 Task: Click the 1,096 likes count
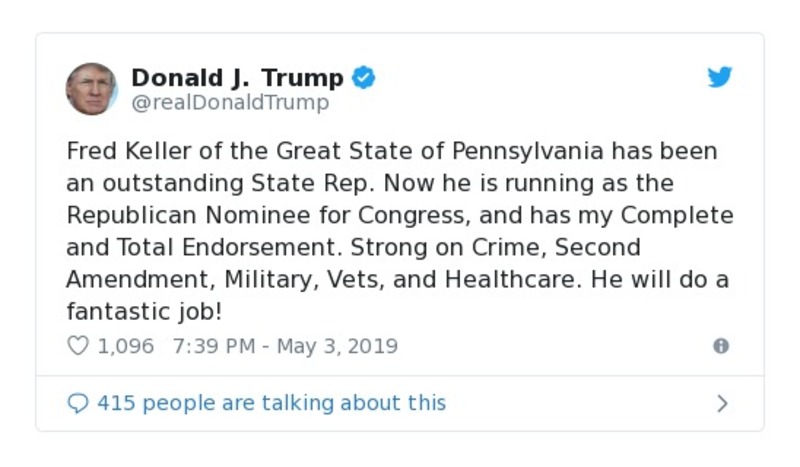[125, 346]
